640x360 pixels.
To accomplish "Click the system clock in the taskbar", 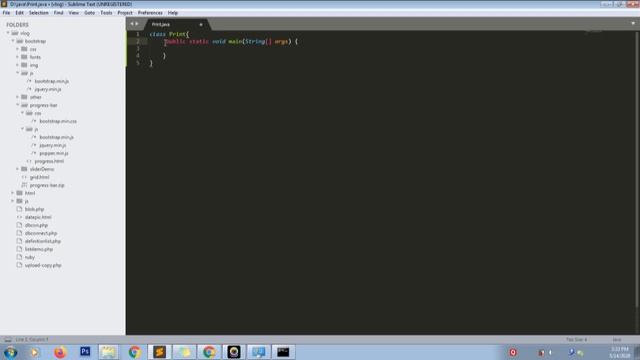I will (x=620, y=352).
